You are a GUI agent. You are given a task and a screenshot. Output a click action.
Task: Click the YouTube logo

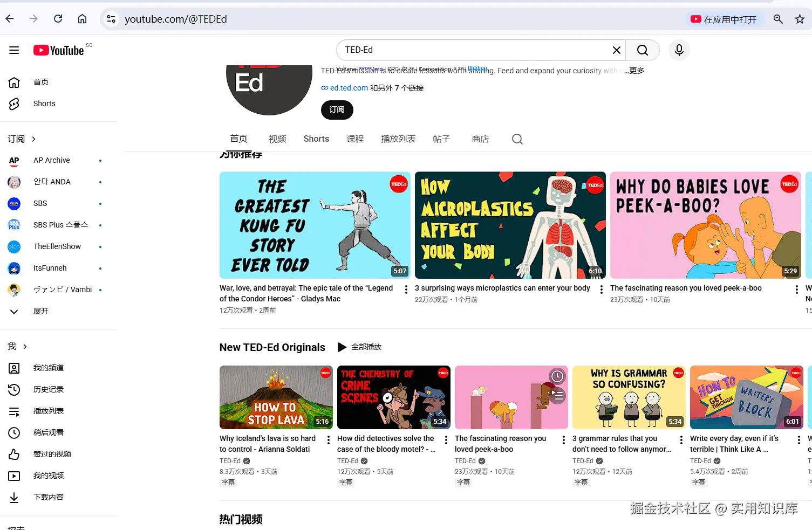click(59, 50)
